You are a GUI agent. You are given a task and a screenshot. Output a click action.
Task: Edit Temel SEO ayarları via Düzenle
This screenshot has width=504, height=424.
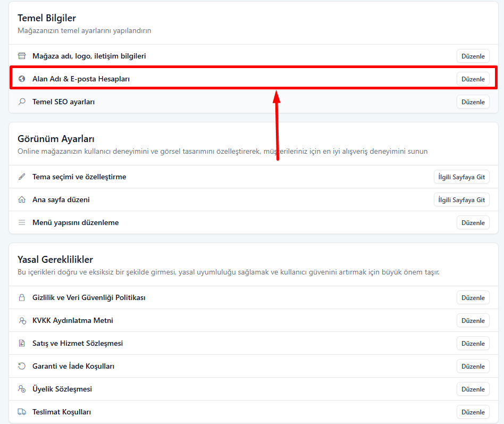[x=473, y=102]
